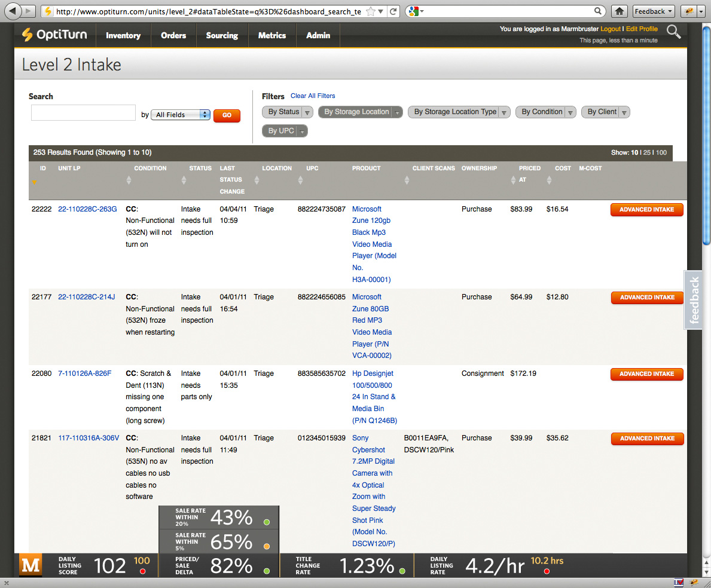711x588 pixels.
Task: Open the Inventory menu
Action: pyautogui.click(x=123, y=35)
